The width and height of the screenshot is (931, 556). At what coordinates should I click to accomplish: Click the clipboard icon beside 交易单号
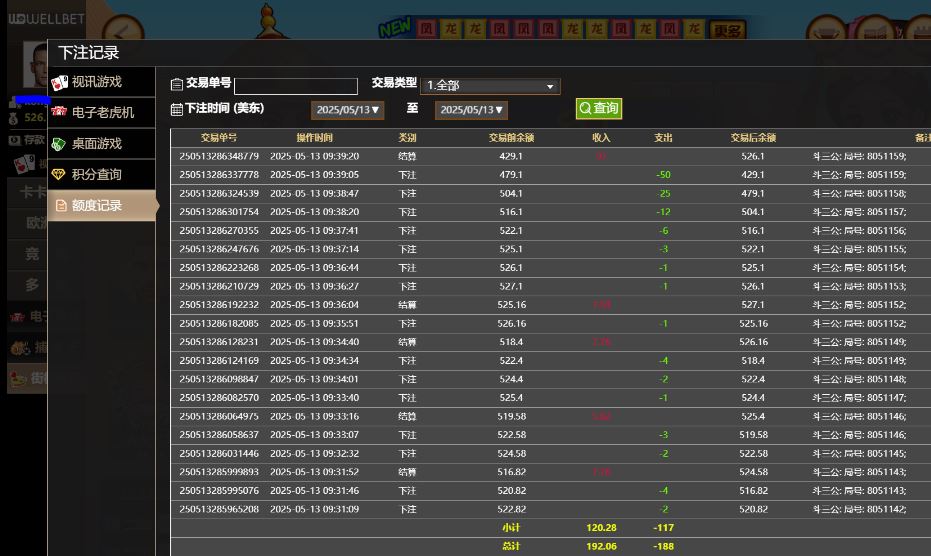pyautogui.click(x=177, y=85)
